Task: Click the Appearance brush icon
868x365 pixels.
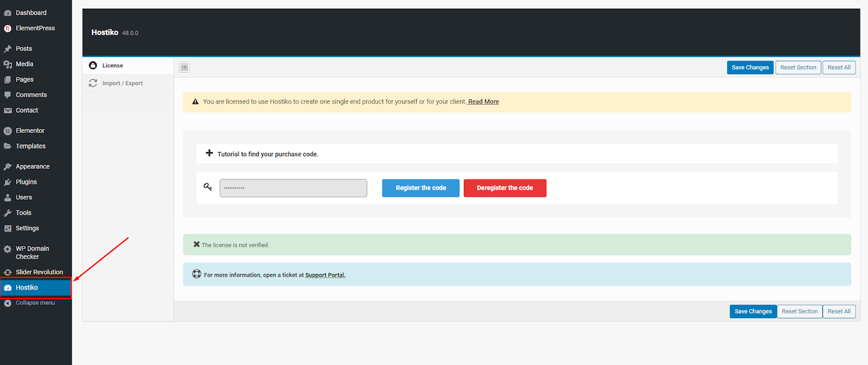Action: coord(8,167)
